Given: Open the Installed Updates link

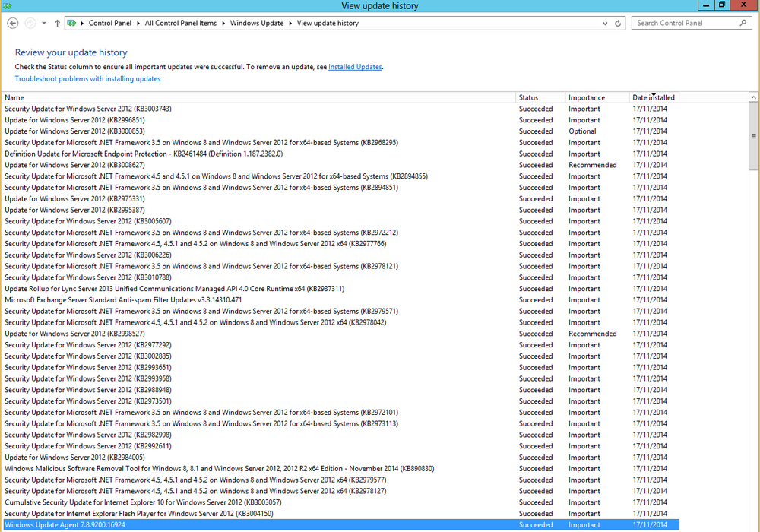Looking at the screenshot, I should tap(355, 67).
